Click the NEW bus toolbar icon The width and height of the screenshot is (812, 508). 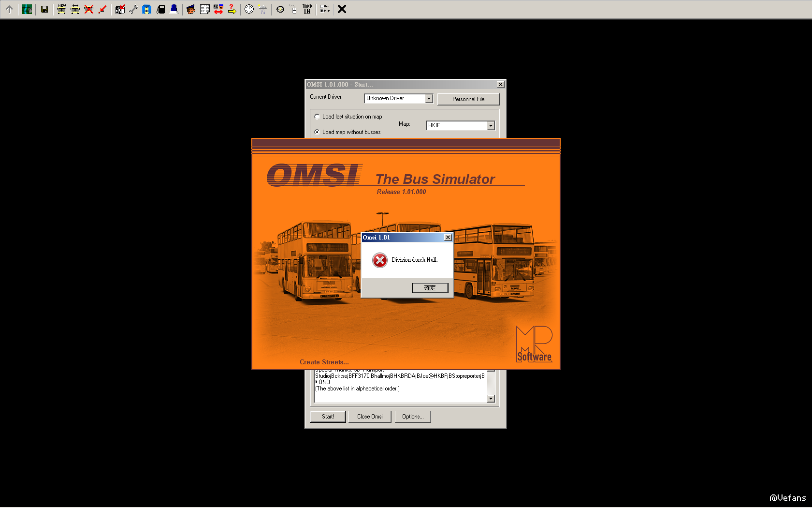[x=62, y=9]
